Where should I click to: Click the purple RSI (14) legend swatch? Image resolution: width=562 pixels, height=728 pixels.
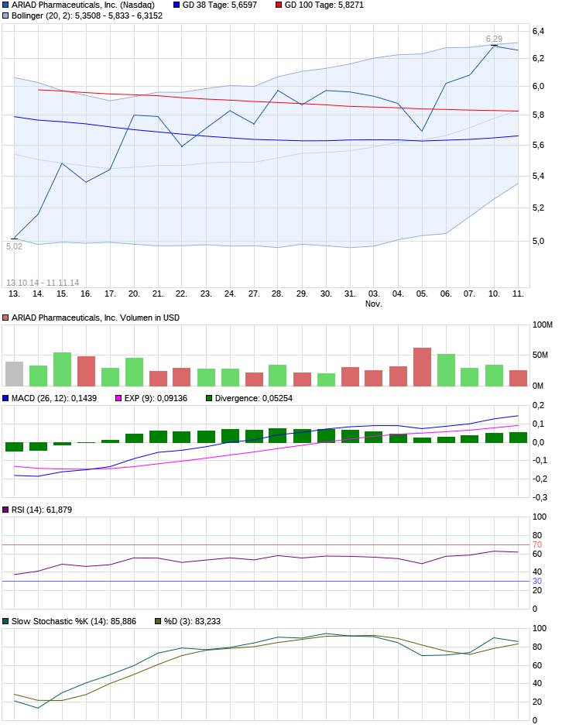pyautogui.click(x=5, y=510)
